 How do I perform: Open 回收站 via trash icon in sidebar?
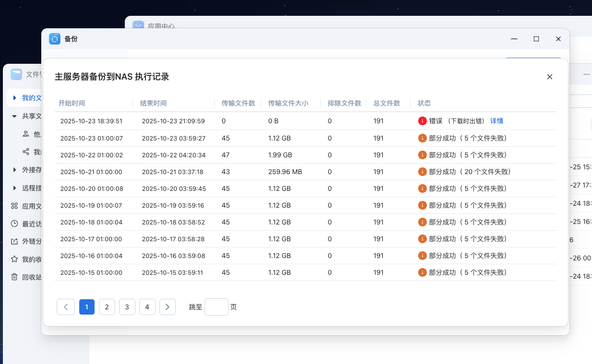click(x=14, y=276)
